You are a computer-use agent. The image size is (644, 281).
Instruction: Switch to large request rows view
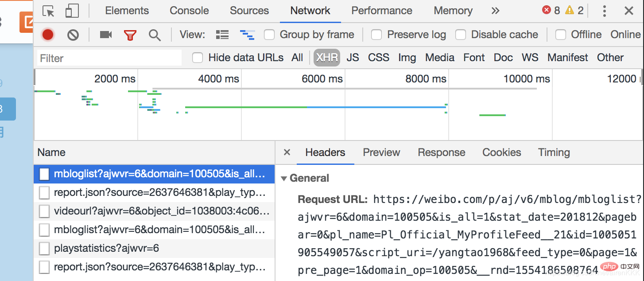(222, 35)
